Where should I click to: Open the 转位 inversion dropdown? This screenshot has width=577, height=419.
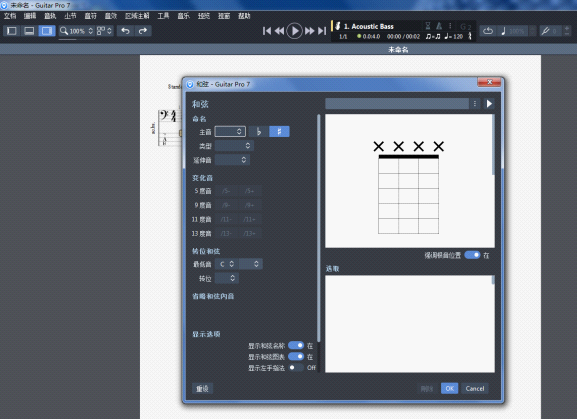pos(227,278)
